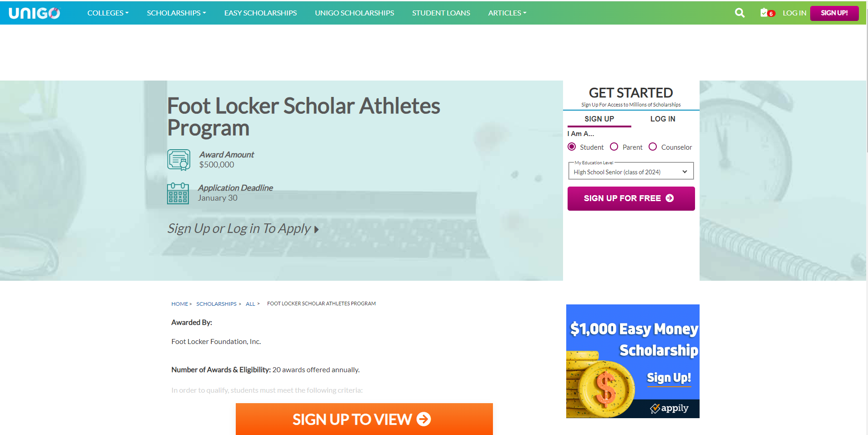
Task: Expand the Colleges dropdown menu
Action: coord(108,13)
